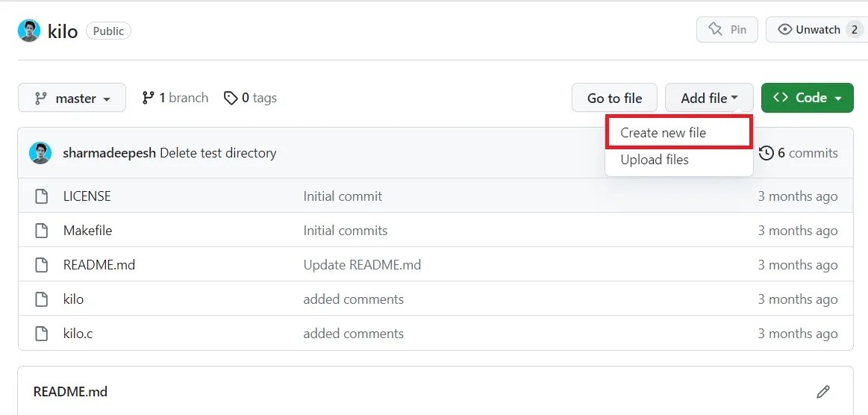The image size is (868, 415).
Task: Open added comments commit on kilo row
Action: [353, 299]
